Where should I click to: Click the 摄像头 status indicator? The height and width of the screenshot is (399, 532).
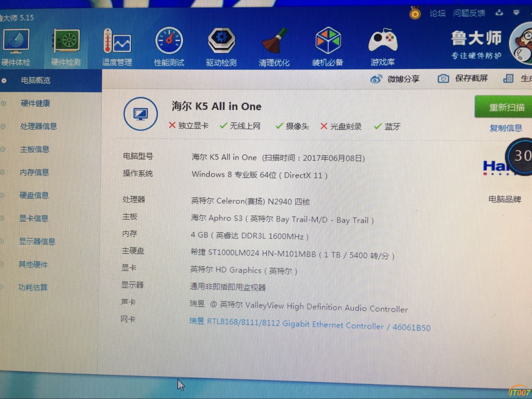point(292,126)
